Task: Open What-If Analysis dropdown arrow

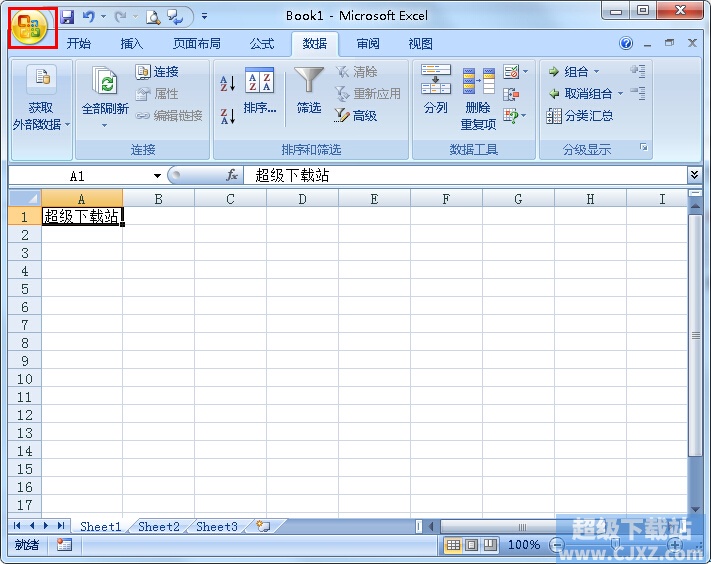Action: pyautogui.click(x=524, y=116)
